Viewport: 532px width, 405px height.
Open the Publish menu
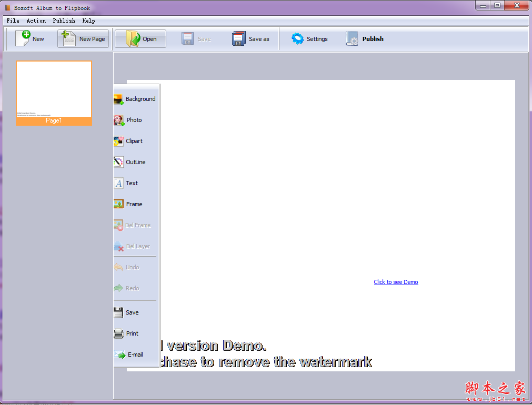[64, 21]
